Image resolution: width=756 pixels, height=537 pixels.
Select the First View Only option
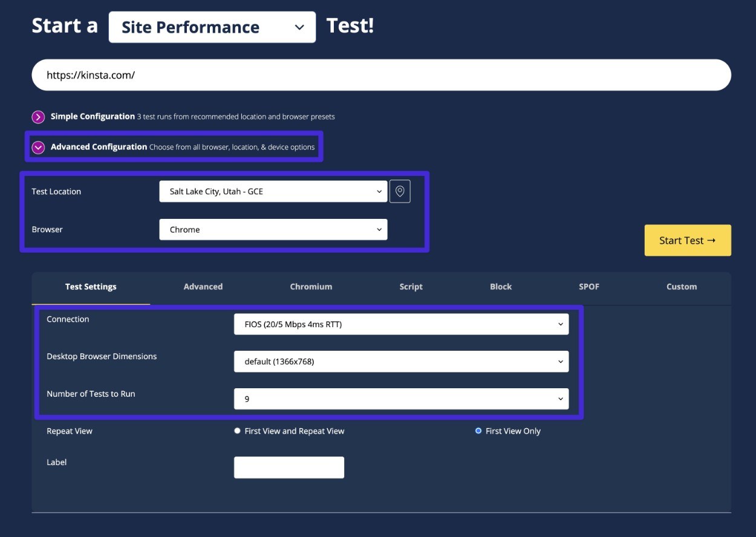(478, 431)
